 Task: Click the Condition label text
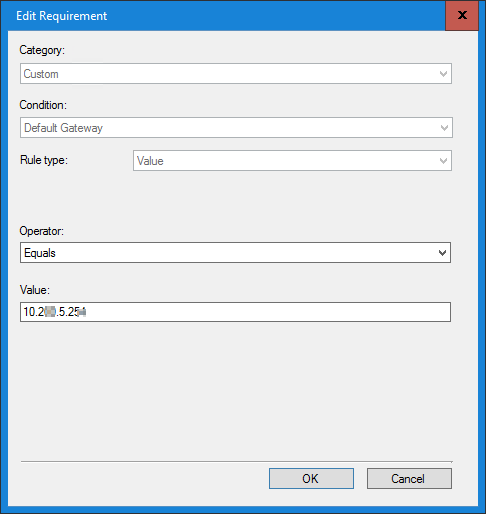[43, 105]
